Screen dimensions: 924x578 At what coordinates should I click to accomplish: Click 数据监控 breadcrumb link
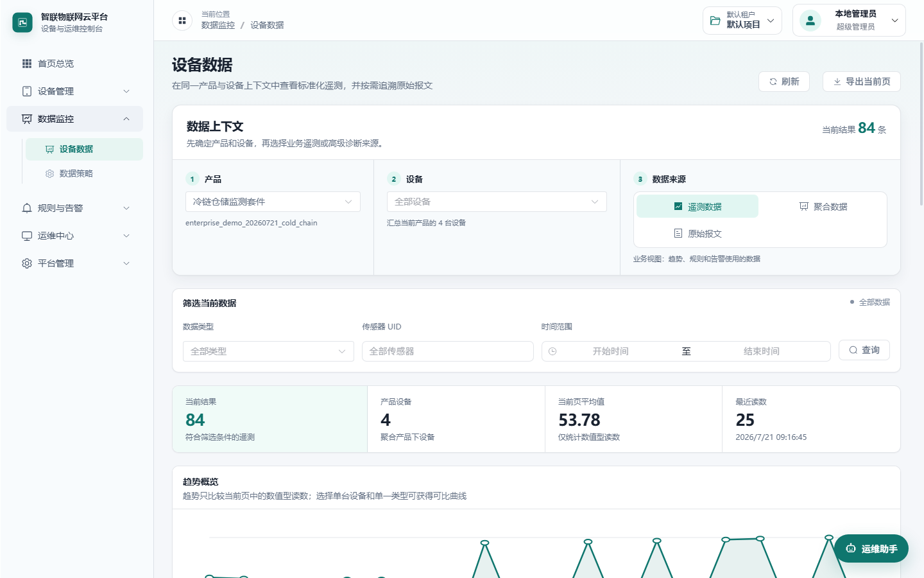pyautogui.click(x=218, y=25)
